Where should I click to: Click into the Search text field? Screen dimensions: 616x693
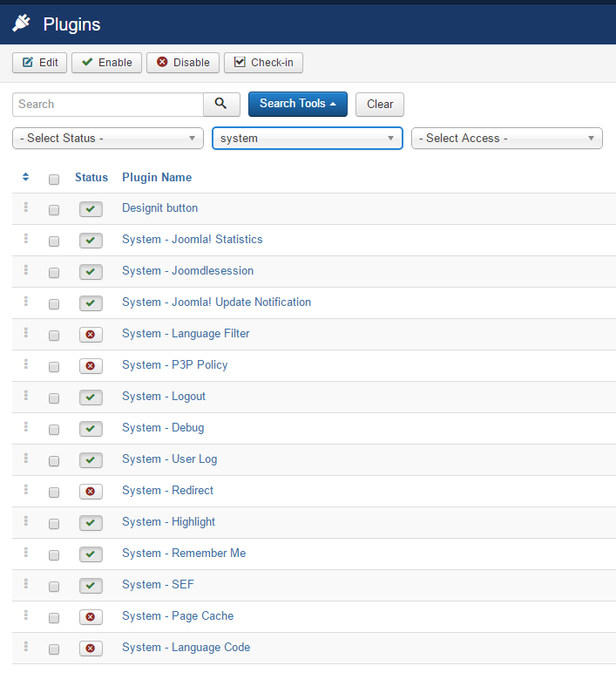point(108,105)
